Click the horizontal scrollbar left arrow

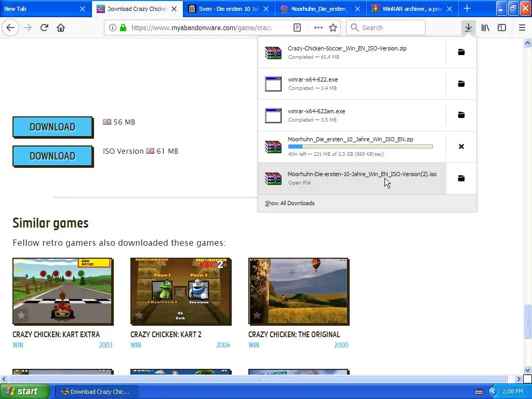pos(4,379)
